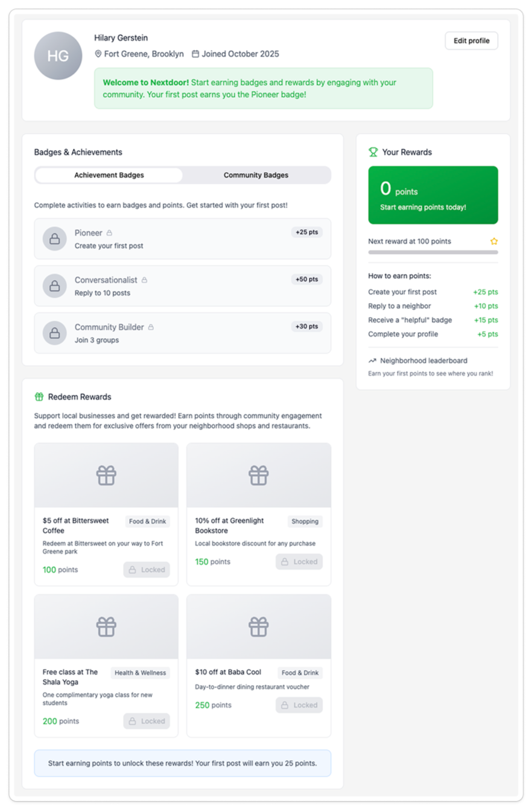Click the gold star icon at next reward
The width and height of the screenshot is (532, 810).
(x=494, y=241)
